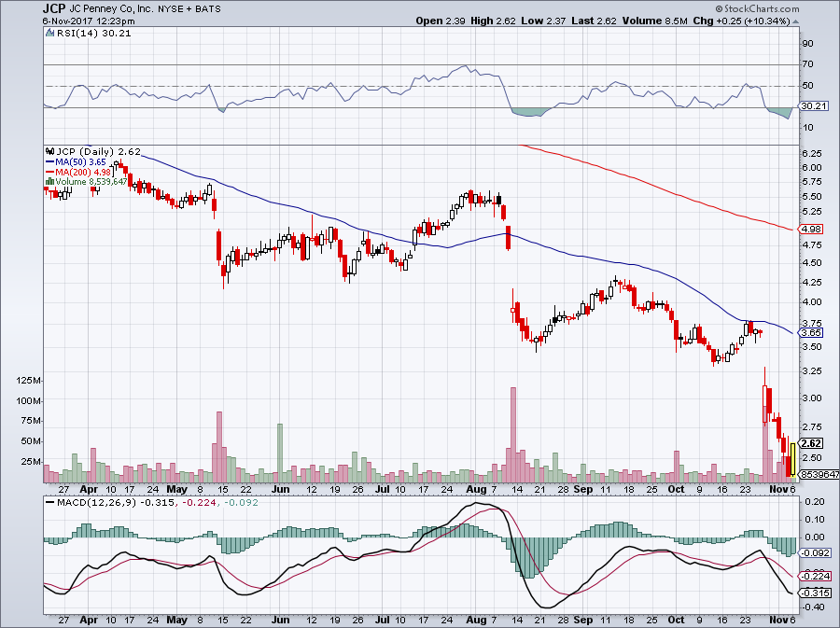Screen dimensions: 840x628
Task: Click the 2.62 last price tag on right axis
Action: (x=811, y=443)
